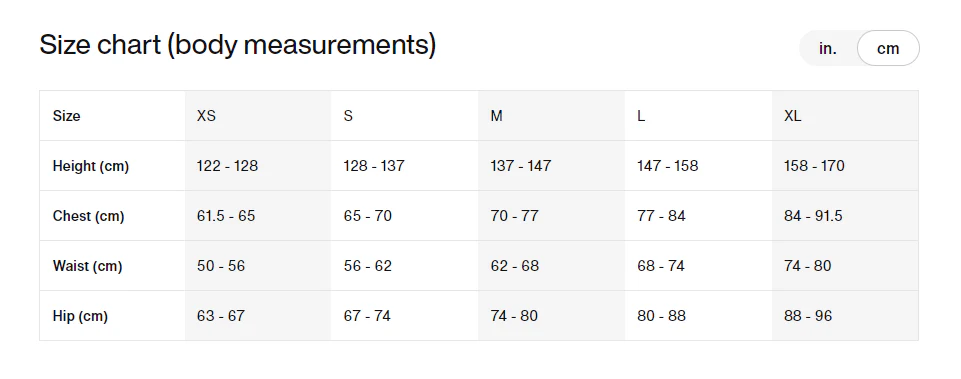The width and height of the screenshot is (961, 379).
Task: Select the Hip (cm) row label
Action: (80, 316)
